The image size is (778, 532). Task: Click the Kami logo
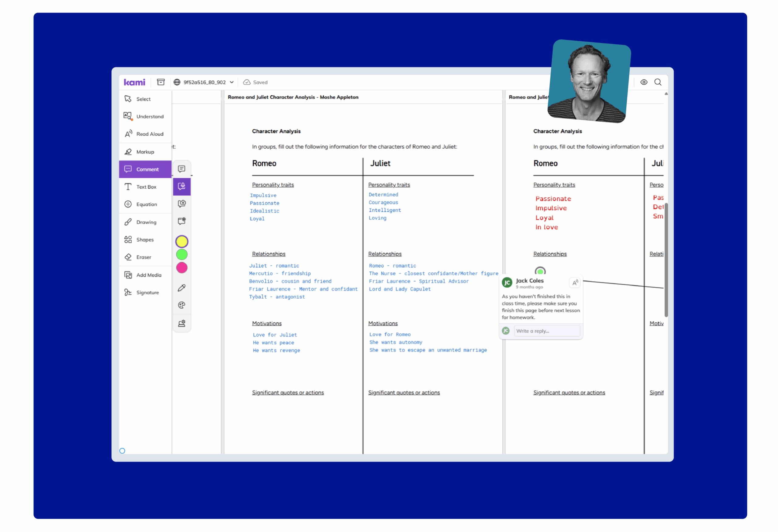click(134, 82)
